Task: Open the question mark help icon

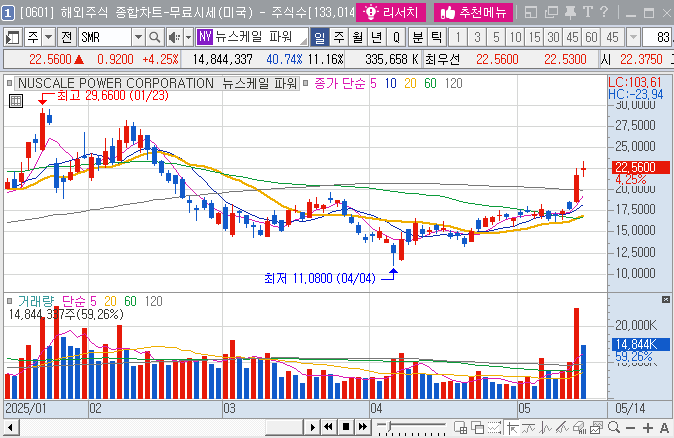Action: coord(604,12)
